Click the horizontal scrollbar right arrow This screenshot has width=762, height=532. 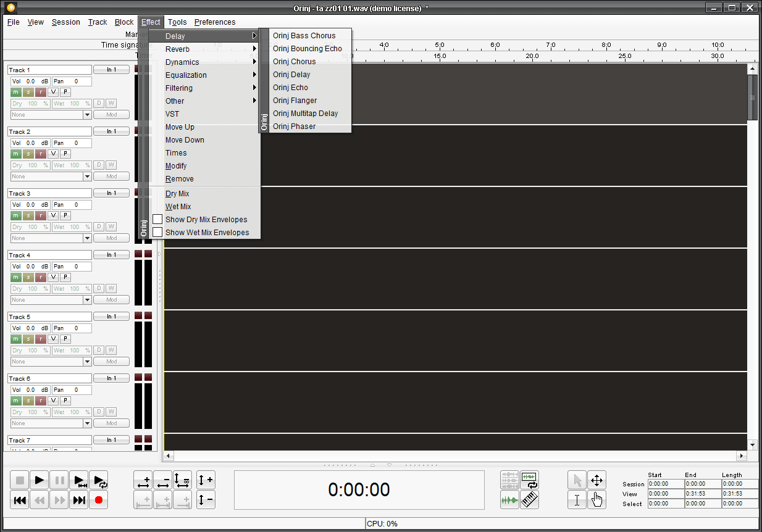click(742, 456)
